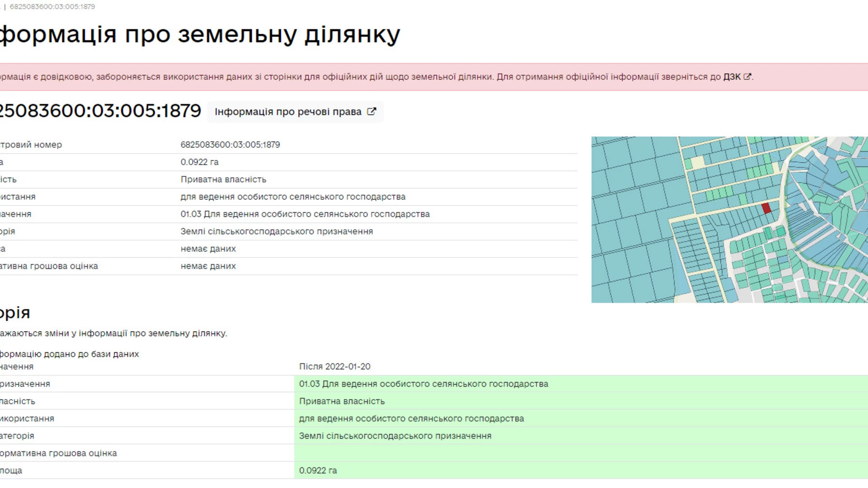Viewport: 868px width, 488px height.
Task: Click the external-link icon beside ДЗК
Action: click(x=747, y=76)
